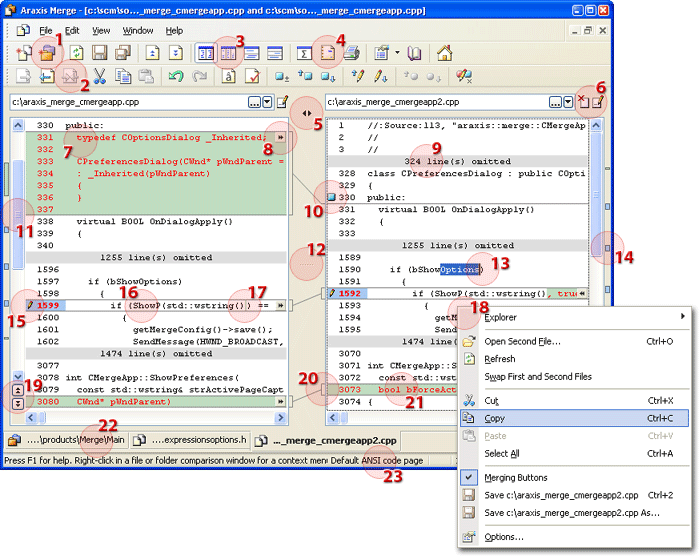The image size is (700, 557).
Task: Toggle bookmark on current line
Action: (282, 76)
